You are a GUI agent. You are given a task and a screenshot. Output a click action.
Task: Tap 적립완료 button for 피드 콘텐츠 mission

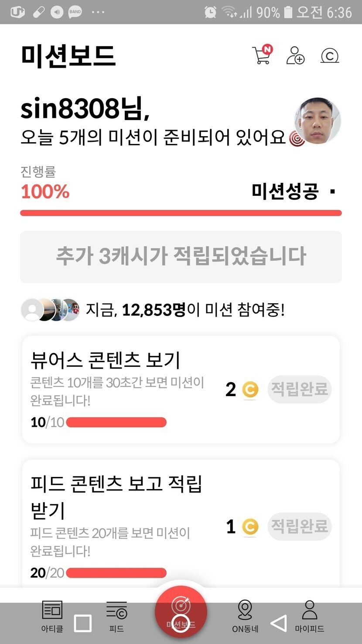[299, 526]
